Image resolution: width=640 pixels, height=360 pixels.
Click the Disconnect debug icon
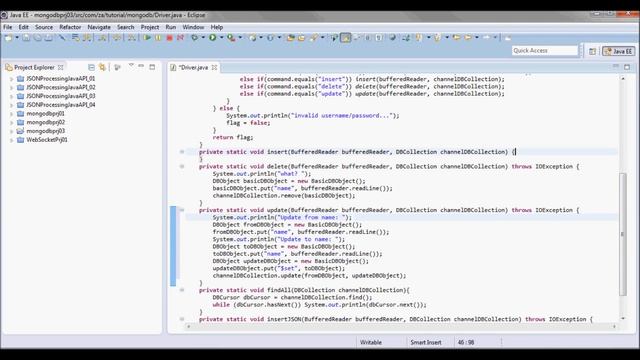click(x=180, y=38)
